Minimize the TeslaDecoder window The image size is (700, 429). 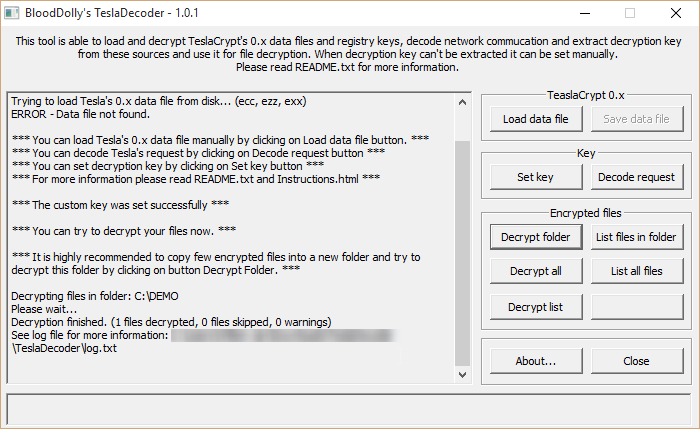tap(583, 13)
